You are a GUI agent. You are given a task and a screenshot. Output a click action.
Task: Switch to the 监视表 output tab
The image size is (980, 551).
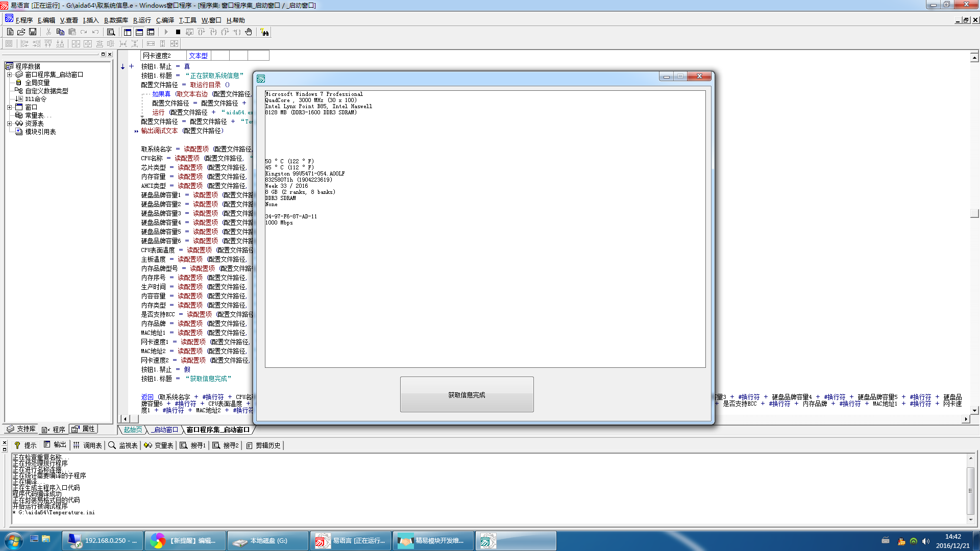(x=123, y=445)
